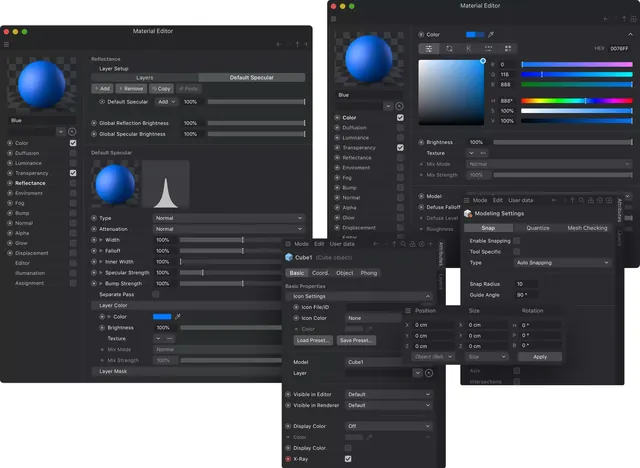The width and height of the screenshot is (640, 468).
Task: Click the HEX value field 0076FF
Action: coord(619,49)
